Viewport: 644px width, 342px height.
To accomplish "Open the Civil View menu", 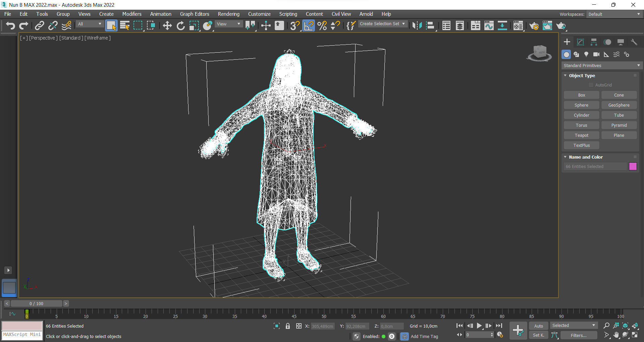I will coord(341,14).
